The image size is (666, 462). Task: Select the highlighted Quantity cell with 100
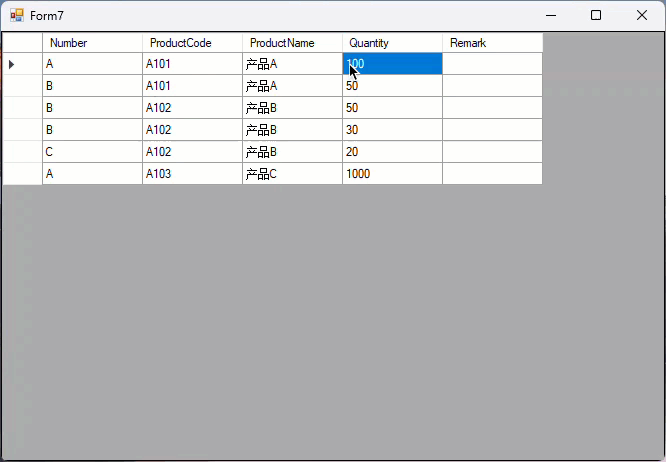(x=392, y=64)
